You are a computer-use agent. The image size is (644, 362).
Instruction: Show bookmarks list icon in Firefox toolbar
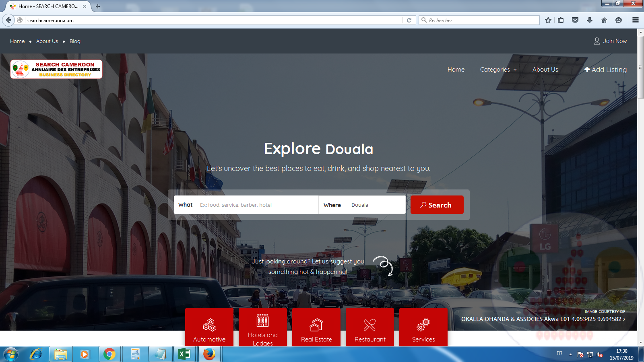[x=561, y=20]
